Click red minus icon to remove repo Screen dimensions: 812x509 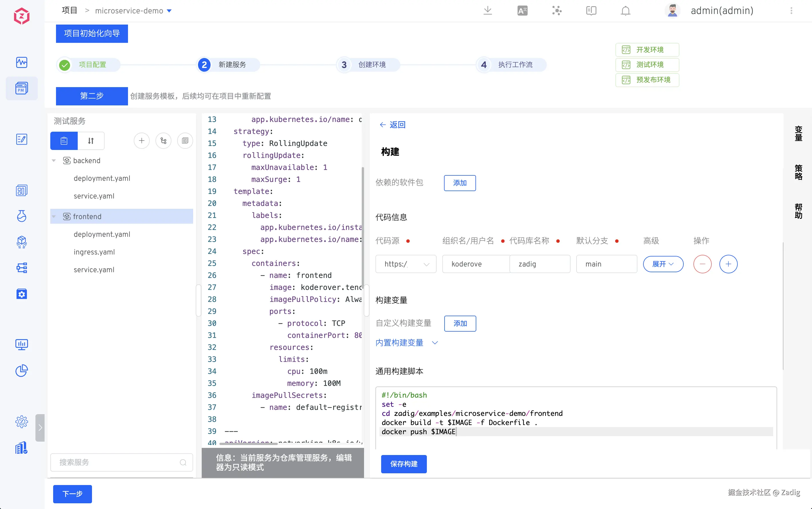point(702,264)
